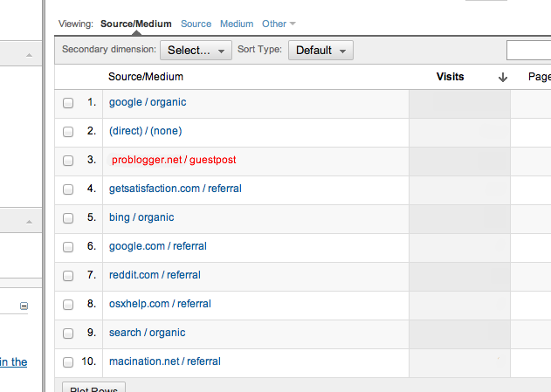Collapse the lower left sidebar panel arrow

(x=29, y=223)
